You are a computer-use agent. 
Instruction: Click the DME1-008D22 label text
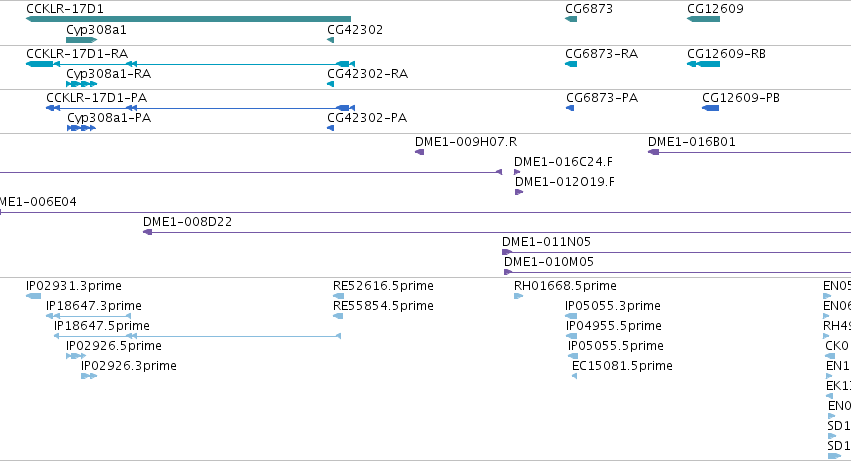187,222
